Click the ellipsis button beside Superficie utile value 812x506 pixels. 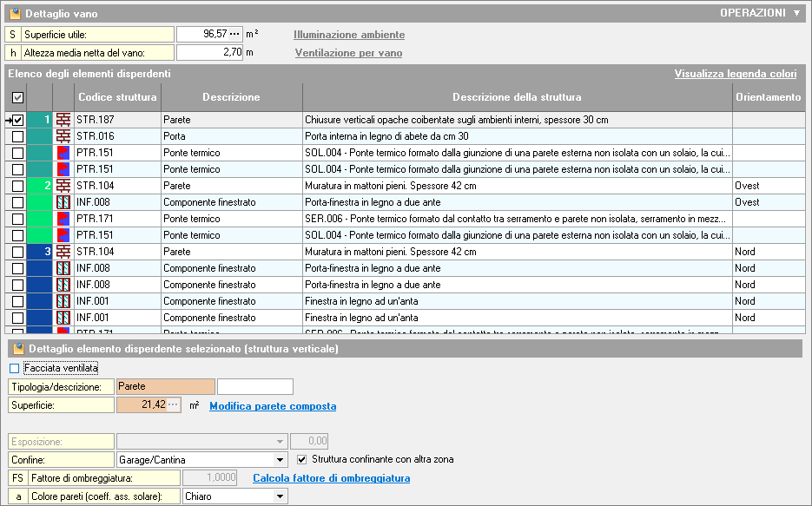234,34
